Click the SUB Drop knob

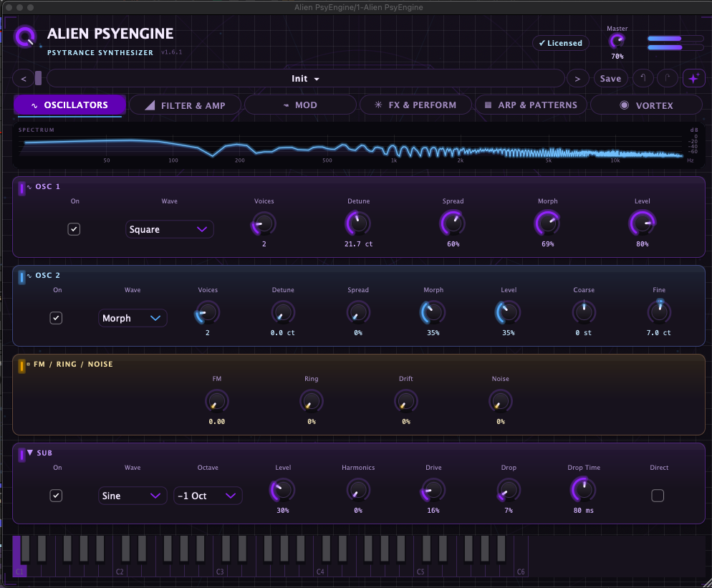(509, 490)
